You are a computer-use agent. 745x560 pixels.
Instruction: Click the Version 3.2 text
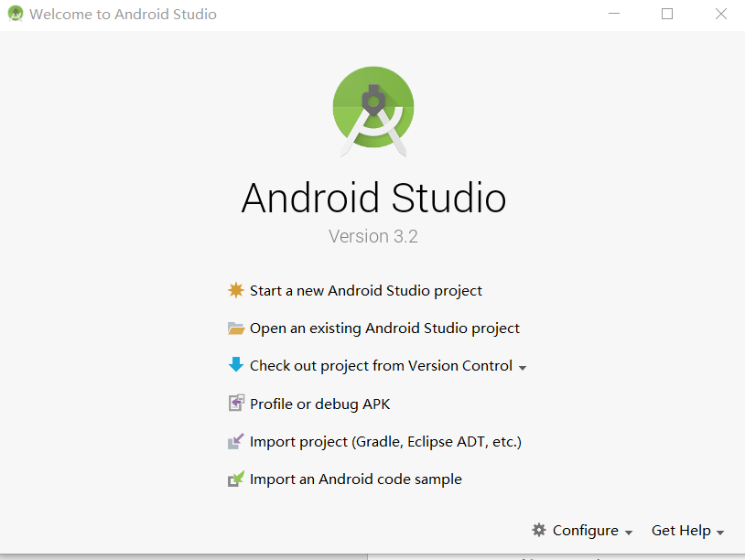click(373, 236)
